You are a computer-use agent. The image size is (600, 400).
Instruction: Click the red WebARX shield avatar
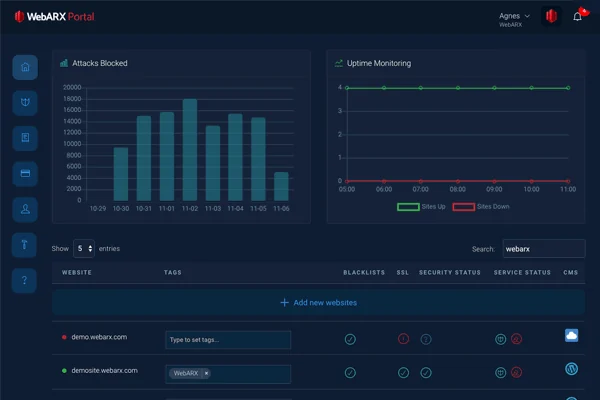(551, 16)
